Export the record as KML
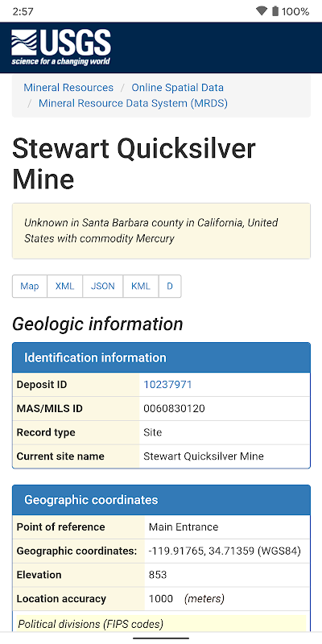 click(140, 287)
